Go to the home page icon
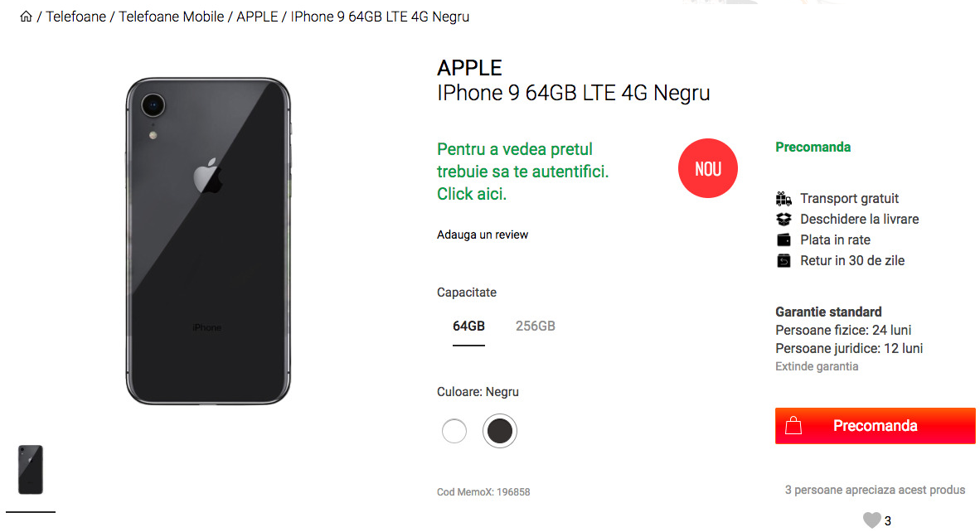 [26, 17]
